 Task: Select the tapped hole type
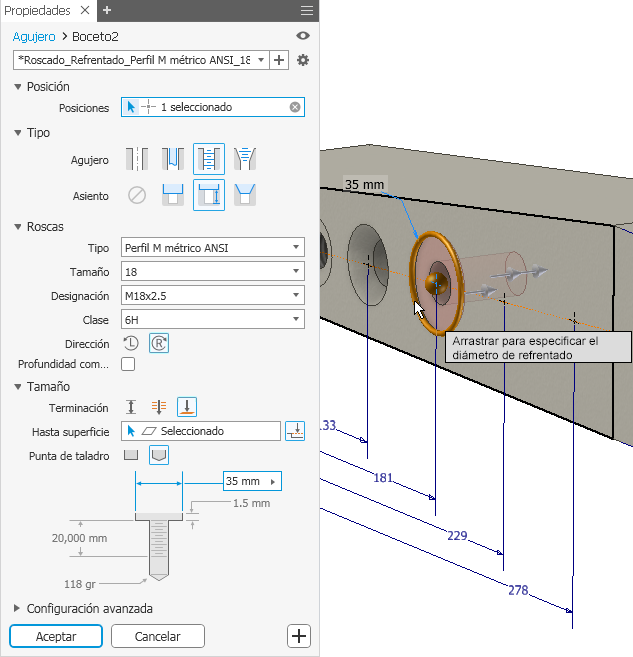coord(209,159)
